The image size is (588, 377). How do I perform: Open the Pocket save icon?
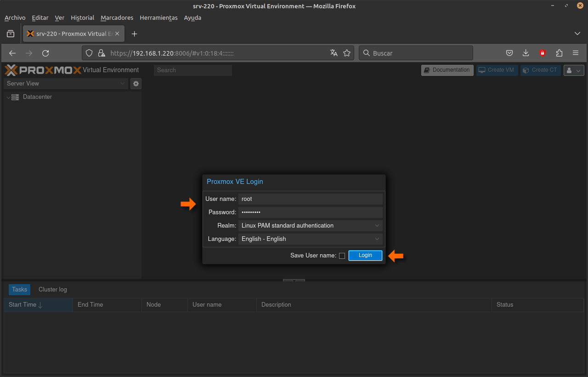(x=509, y=53)
